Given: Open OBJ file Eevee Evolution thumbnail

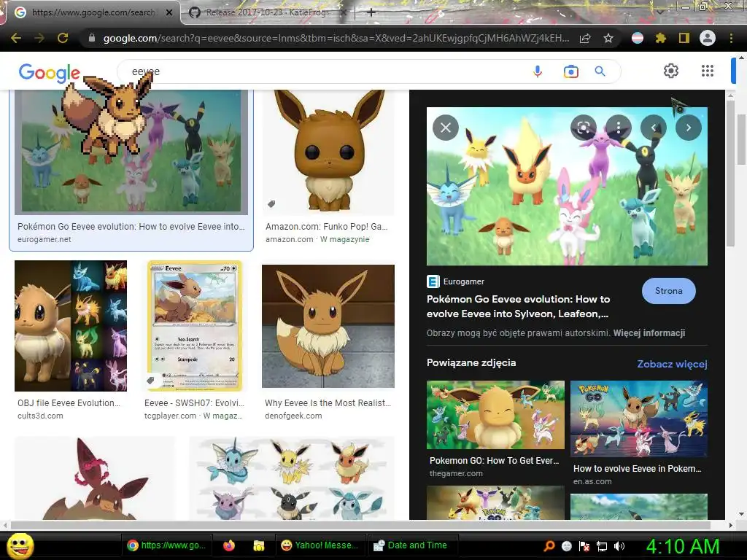Looking at the screenshot, I should coord(71,326).
